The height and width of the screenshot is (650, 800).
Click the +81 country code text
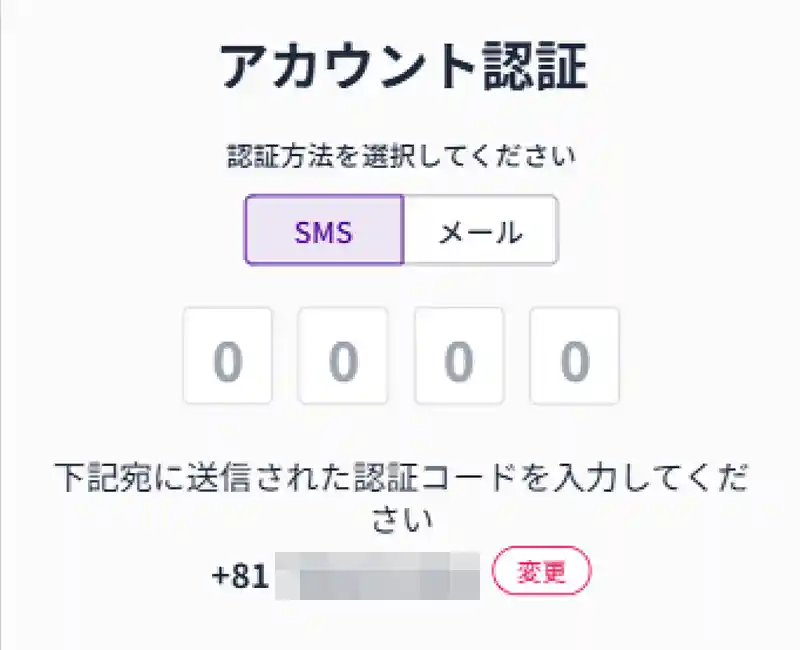click(x=241, y=575)
